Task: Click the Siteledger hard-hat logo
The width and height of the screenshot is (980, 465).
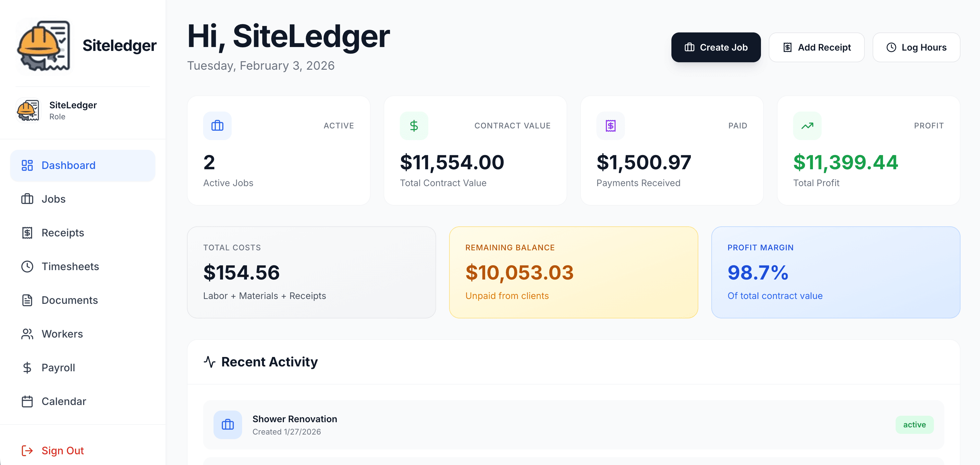Action: click(44, 46)
